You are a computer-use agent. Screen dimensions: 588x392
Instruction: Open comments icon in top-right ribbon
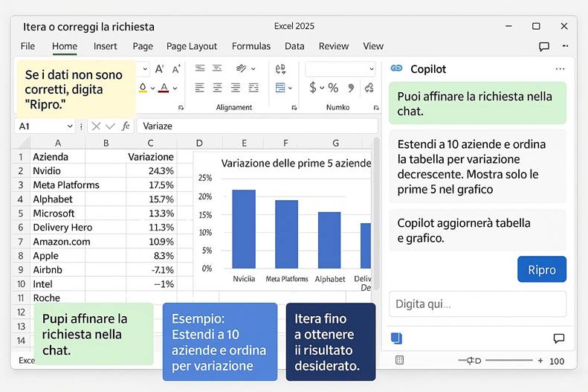(544, 46)
